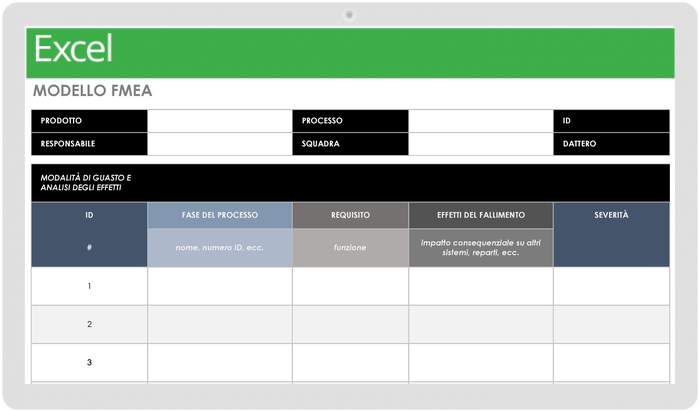Select the PRODOTTO label cell
The image size is (700, 412).
89,121
